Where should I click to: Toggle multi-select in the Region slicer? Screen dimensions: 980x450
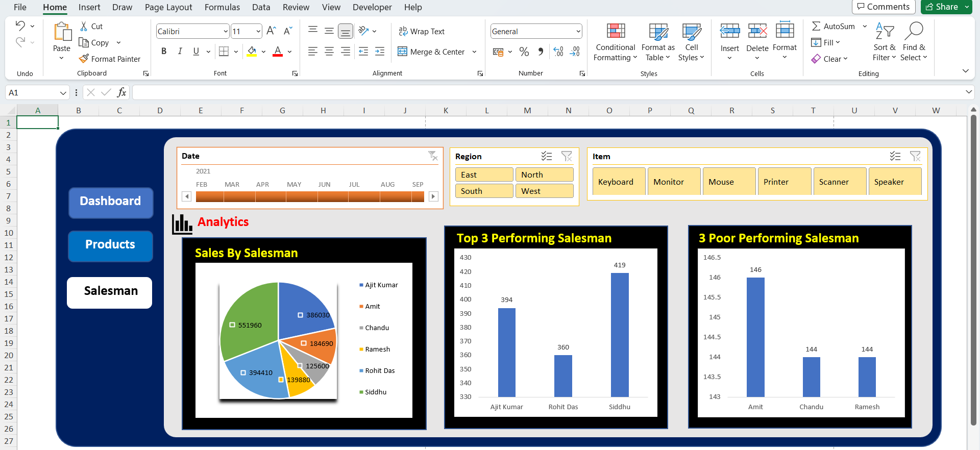point(547,156)
